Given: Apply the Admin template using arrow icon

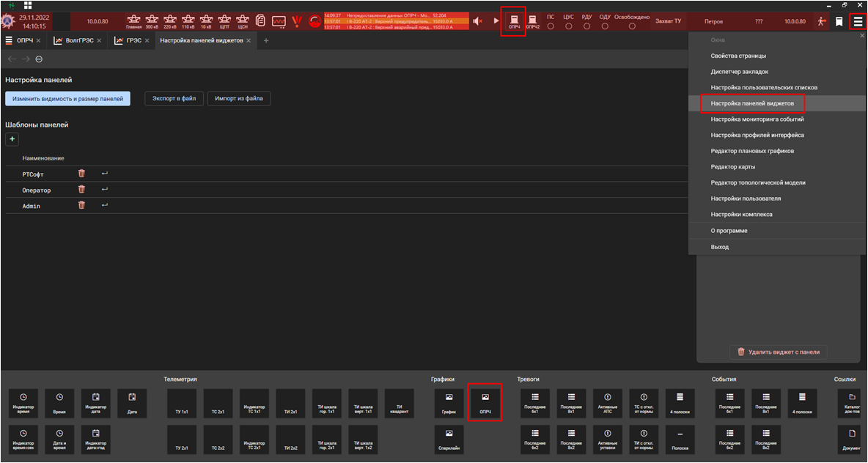Looking at the screenshot, I should click(104, 206).
